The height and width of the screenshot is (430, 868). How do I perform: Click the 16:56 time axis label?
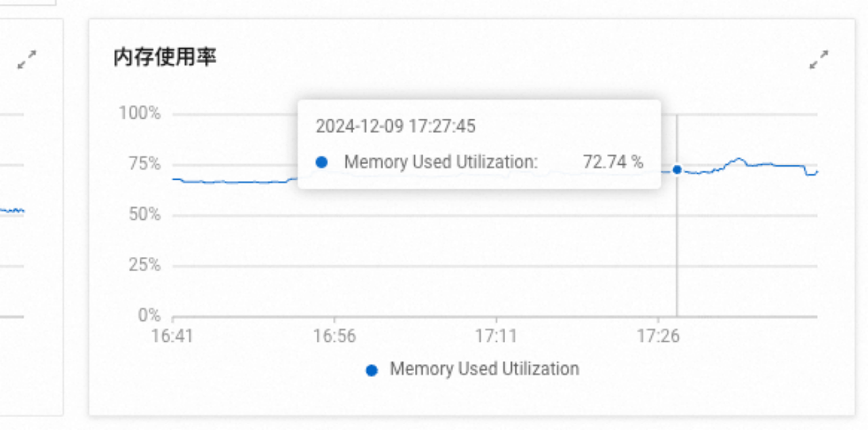[334, 337]
